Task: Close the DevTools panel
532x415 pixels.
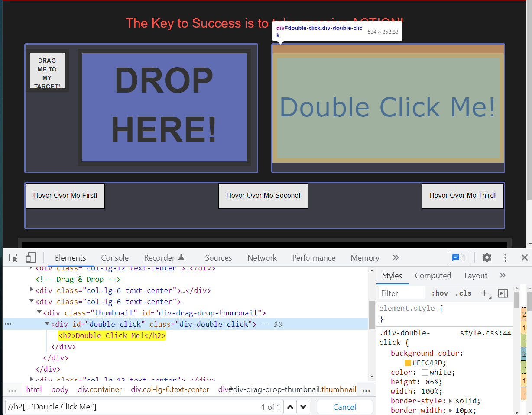Action: [x=524, y=258]
